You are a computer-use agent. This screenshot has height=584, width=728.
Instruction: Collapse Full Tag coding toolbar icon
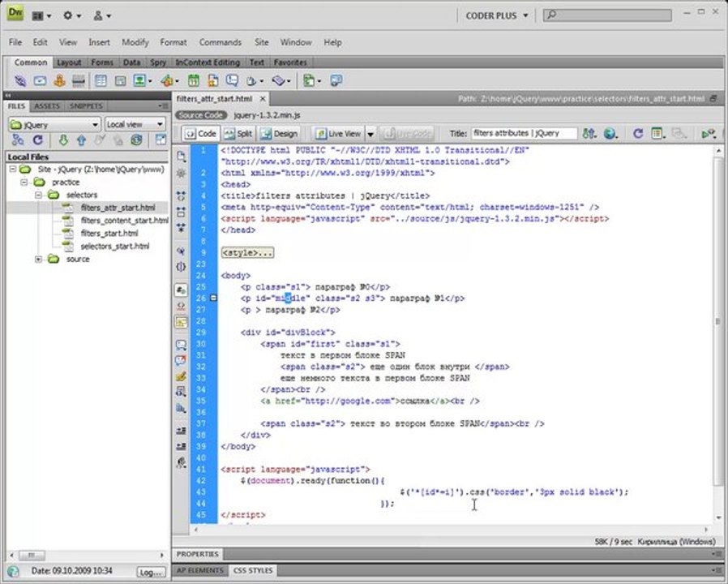tap(181, 196)
